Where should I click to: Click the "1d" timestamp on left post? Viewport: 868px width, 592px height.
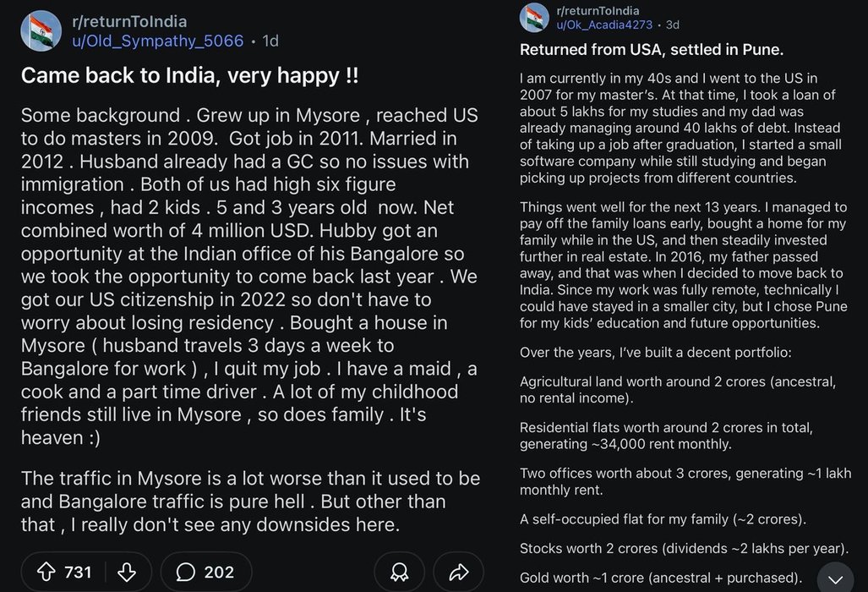[270, 41]
